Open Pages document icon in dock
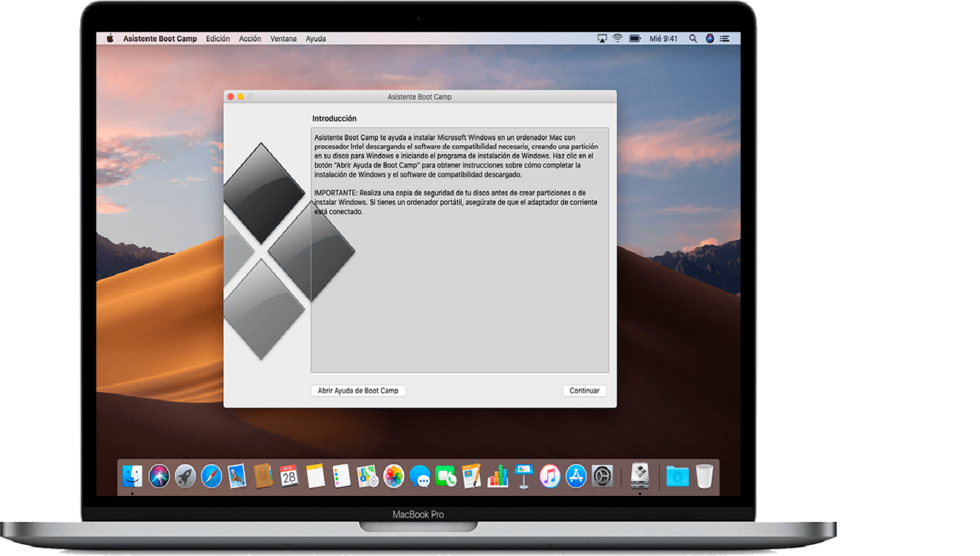 (x=471, y=476)
